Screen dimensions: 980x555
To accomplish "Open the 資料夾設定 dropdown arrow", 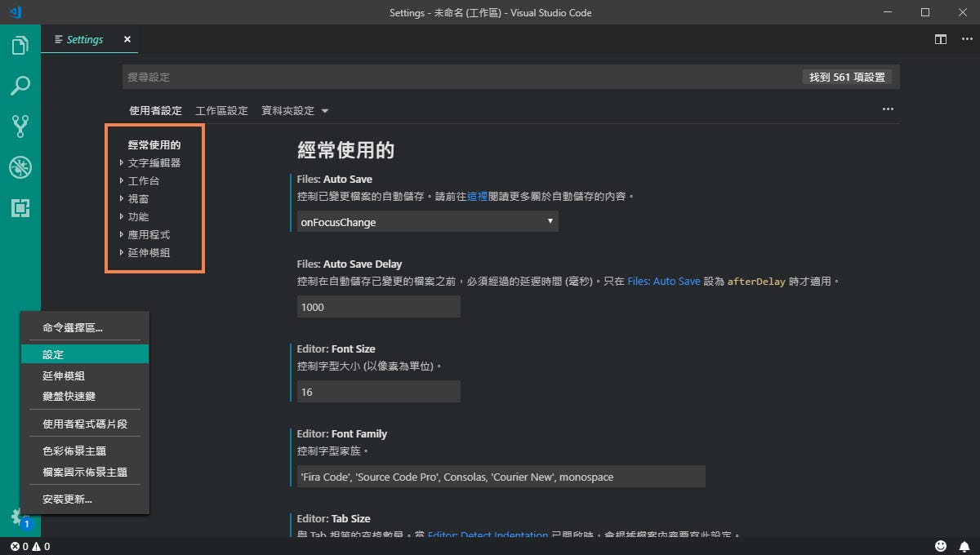I will tap(325, 111).
